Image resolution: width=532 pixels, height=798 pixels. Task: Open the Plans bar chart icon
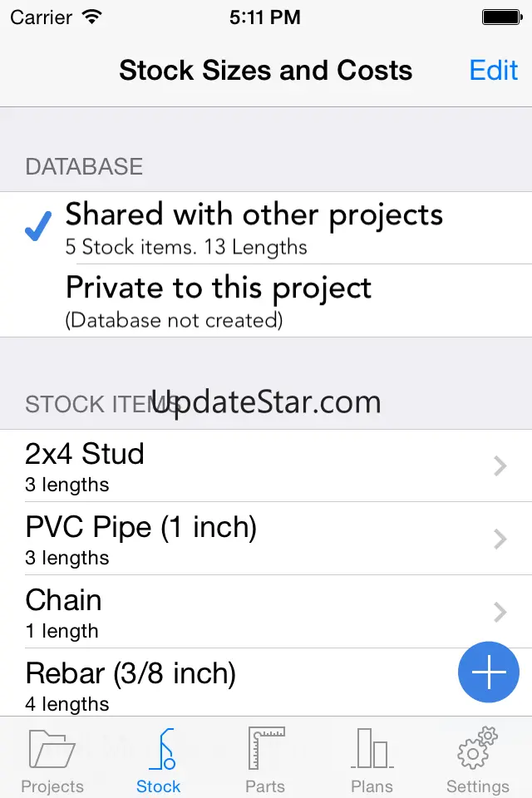pos(372,749)
